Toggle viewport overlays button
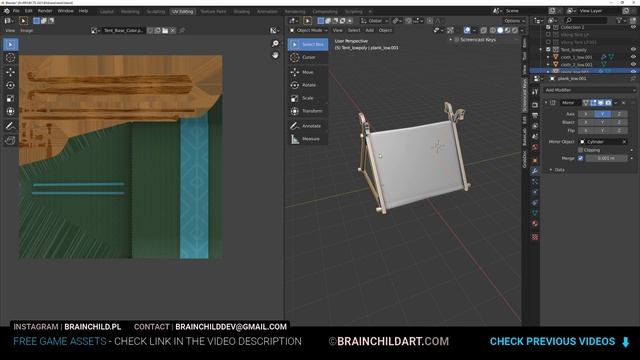 coord(467,30)
